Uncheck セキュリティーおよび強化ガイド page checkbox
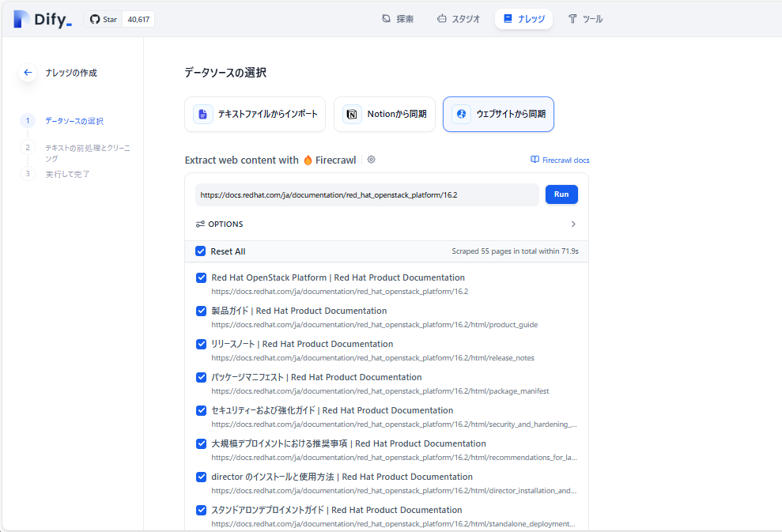This screenshot has width=782, height=532. (x=202, y=410)
